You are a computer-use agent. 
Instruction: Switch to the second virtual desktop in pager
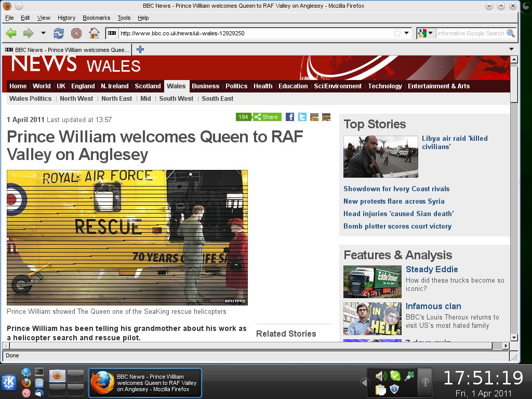click(x=75, y=376)
